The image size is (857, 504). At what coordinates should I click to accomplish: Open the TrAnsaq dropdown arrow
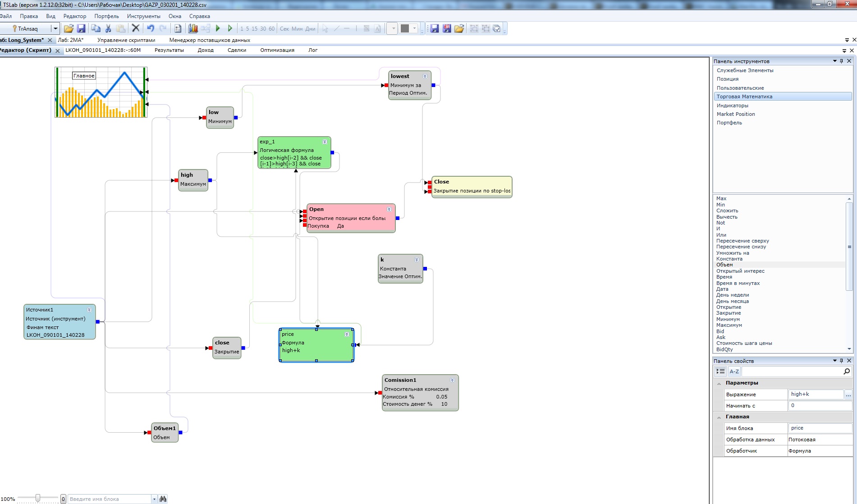[55, 28]
